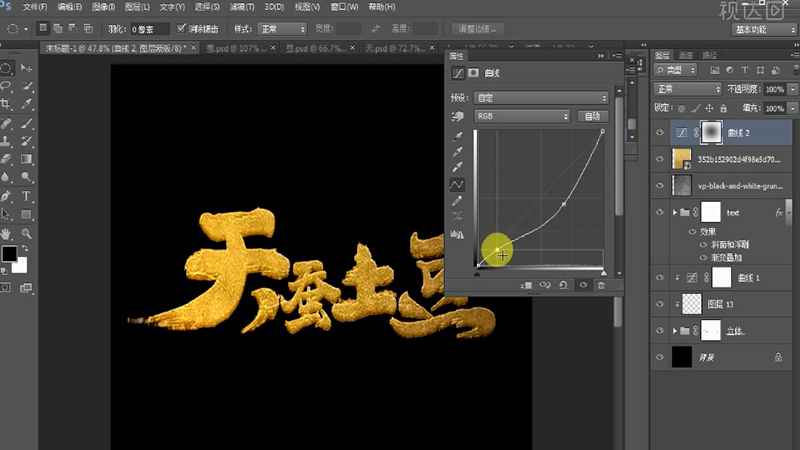Open the 填充 fill dropdown arrow

792,108
